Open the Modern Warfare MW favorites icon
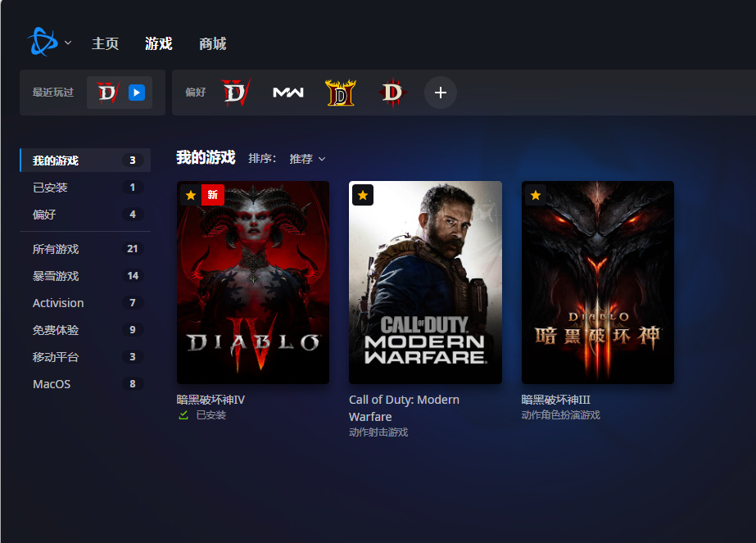This screenshot has width=756, height=543. click(288, 92)
